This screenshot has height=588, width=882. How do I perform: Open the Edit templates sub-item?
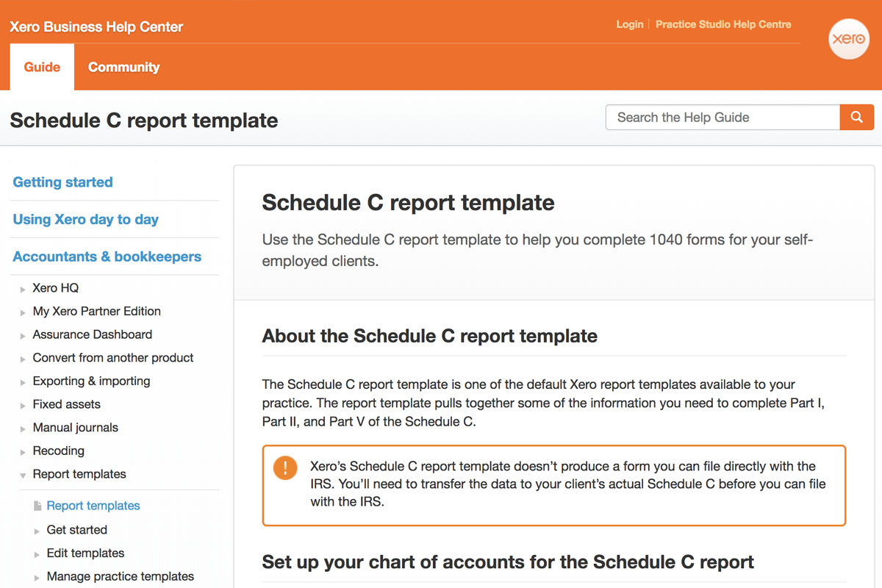[x=85, y=553]
